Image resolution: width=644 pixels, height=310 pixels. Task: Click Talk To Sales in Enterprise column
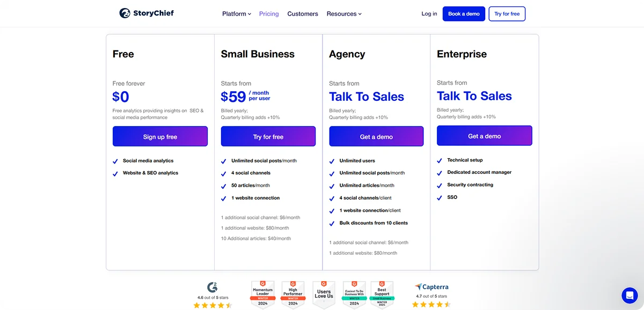tap(474, 96)
